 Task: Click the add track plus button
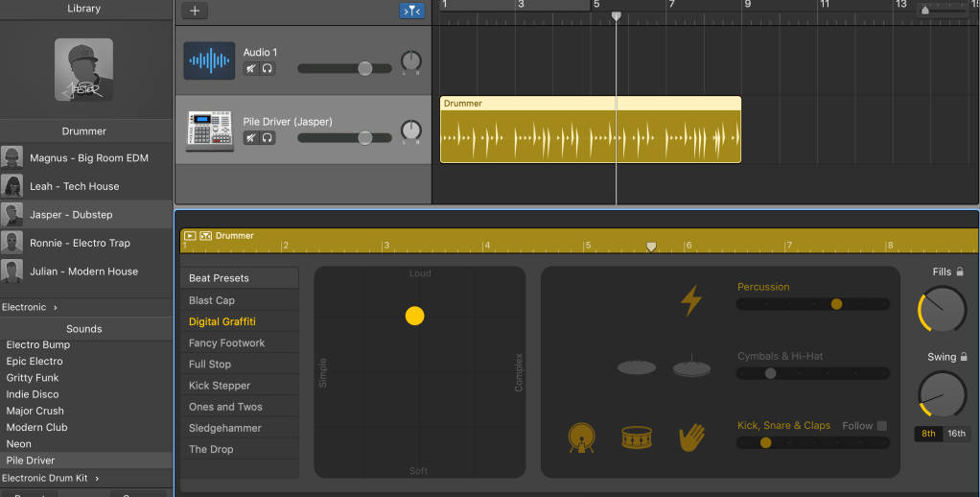click(x=195, y=11)
